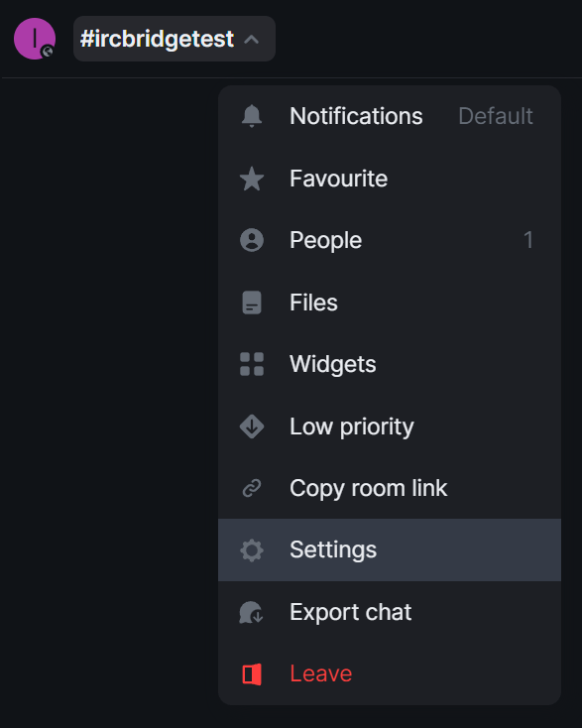
Task: Click the chain link icon
Action: [252, 488]
